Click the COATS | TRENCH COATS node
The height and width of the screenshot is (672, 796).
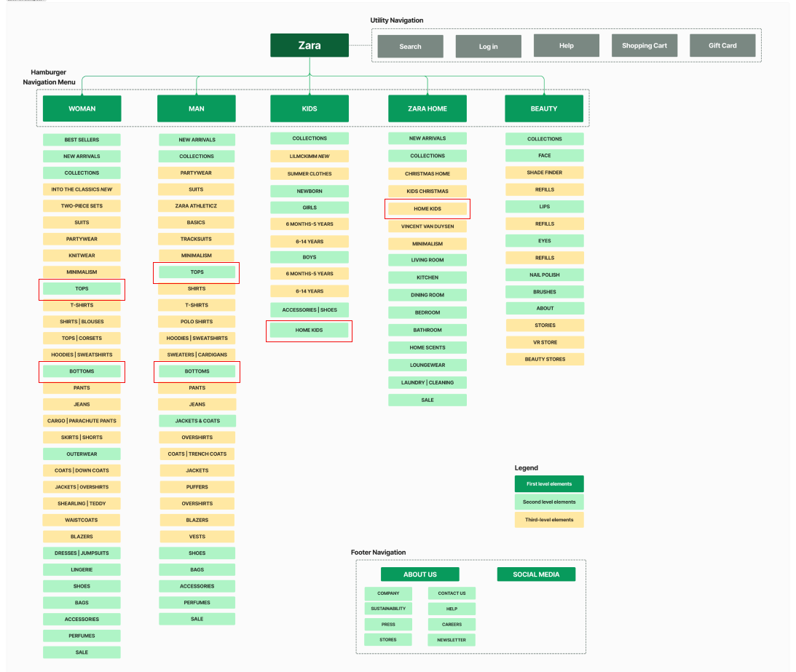point(197,454)
